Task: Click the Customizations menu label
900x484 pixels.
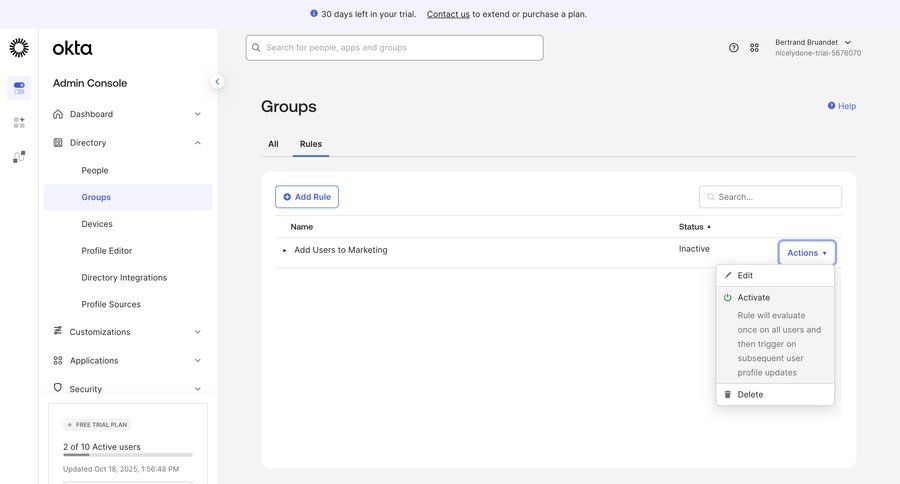Action: pos(100,332)
